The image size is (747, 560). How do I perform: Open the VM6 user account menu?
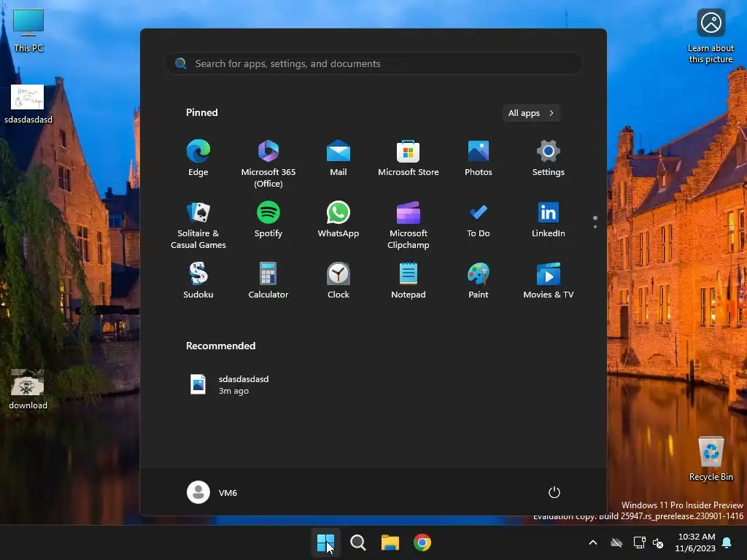(212, 492)
